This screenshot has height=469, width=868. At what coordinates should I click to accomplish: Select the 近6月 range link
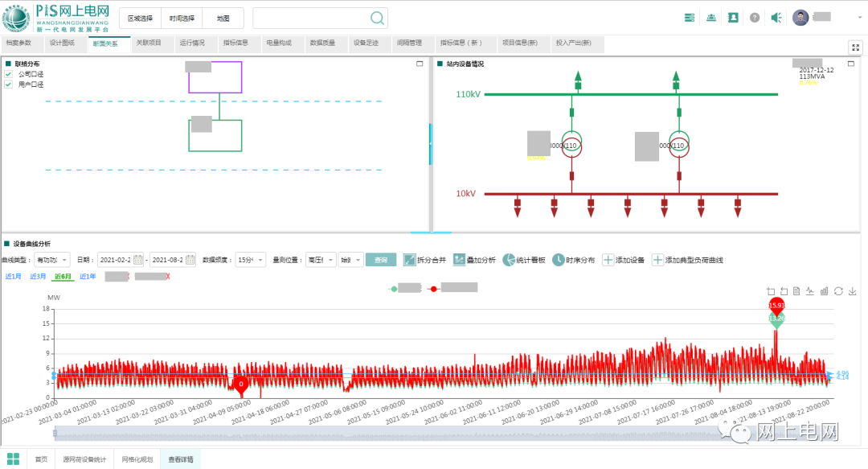tap(63, 276)
